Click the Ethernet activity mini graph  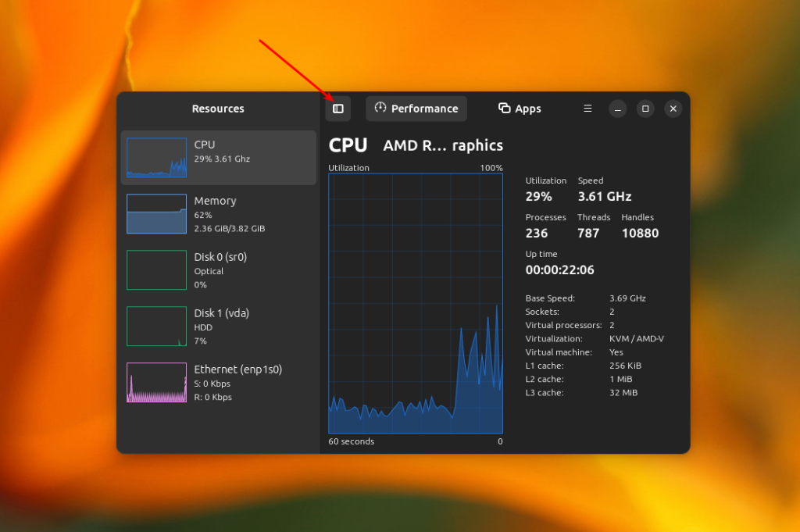(x=156, y=382)
